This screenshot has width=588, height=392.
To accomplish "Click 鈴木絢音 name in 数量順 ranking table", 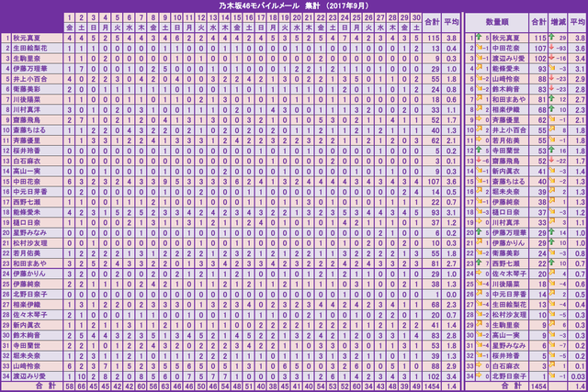I will point(506,89).
